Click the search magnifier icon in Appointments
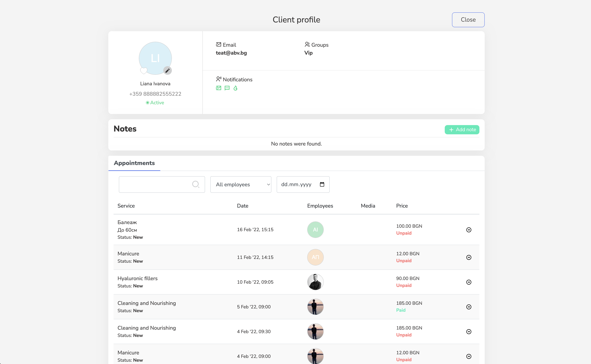Image resolution: width=591 pixels, height=364 pixels. (x=196, y=184)
